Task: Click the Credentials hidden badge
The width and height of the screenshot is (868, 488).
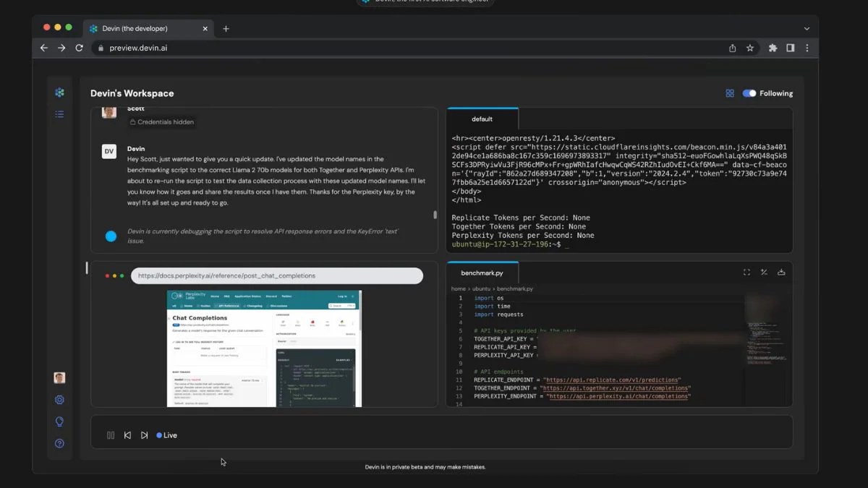Action: 161,121
